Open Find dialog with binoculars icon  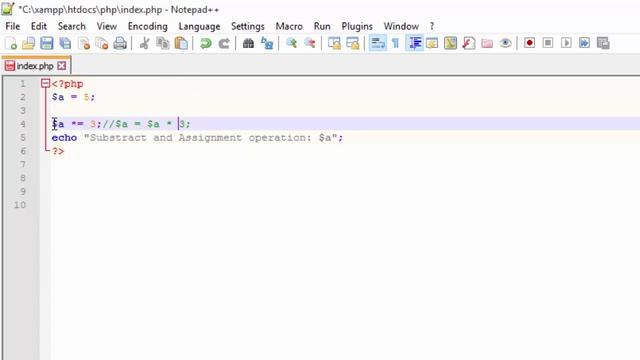coord(248,43)
